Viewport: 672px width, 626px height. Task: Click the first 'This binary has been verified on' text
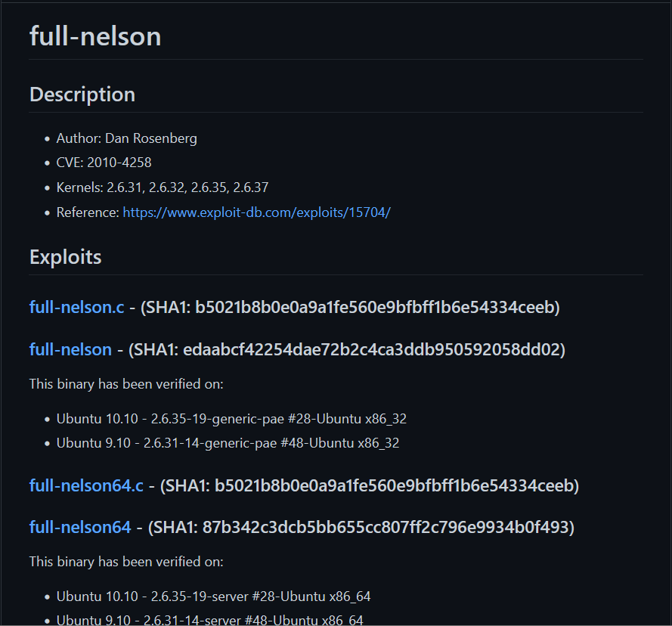pyautogui.click(x=126, y=384)
